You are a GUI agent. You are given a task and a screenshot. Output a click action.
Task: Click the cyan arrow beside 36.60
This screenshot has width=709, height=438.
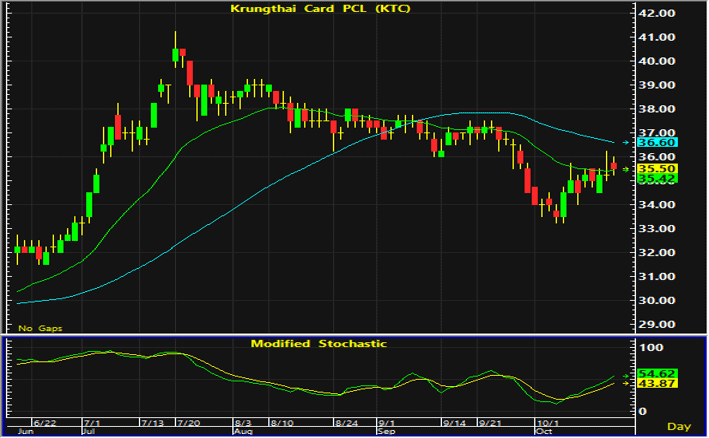626,142
